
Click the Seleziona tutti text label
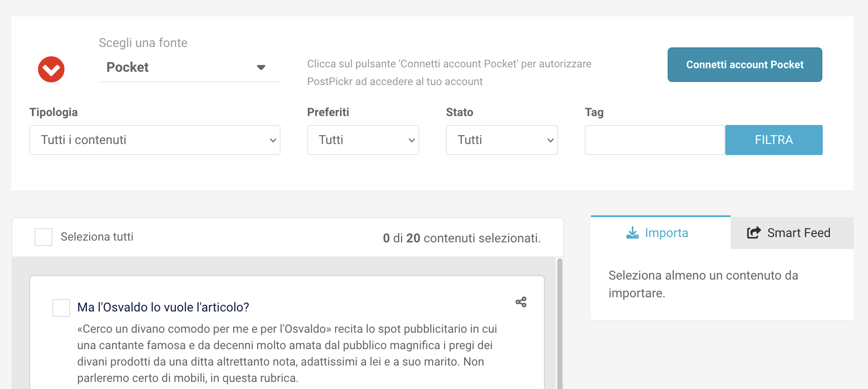pos(97,237)
